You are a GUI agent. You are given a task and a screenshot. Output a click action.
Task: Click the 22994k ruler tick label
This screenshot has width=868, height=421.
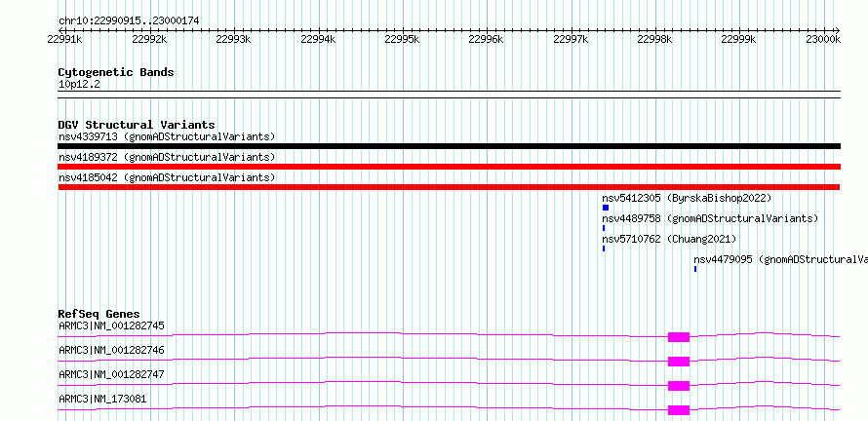point(318,39)
